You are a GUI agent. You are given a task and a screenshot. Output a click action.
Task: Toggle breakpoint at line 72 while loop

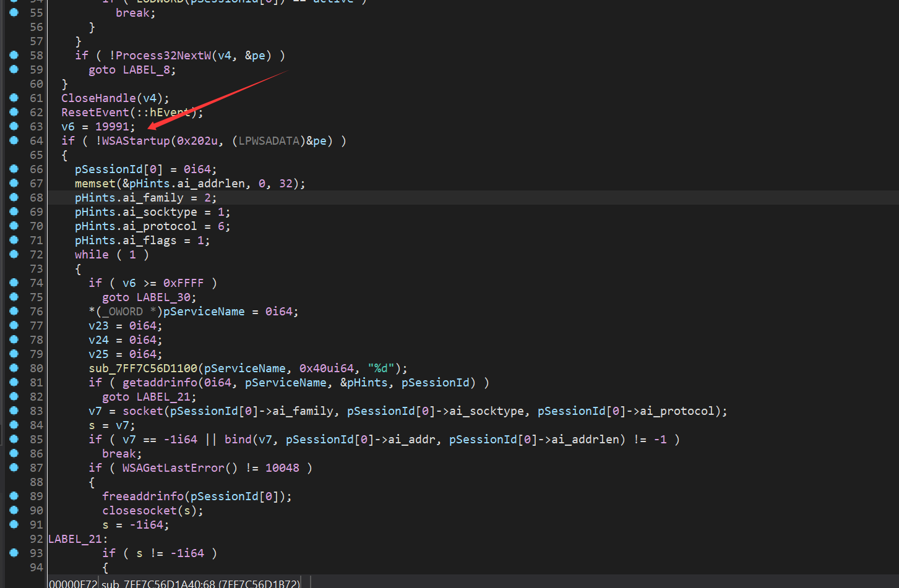coord(14,254)
